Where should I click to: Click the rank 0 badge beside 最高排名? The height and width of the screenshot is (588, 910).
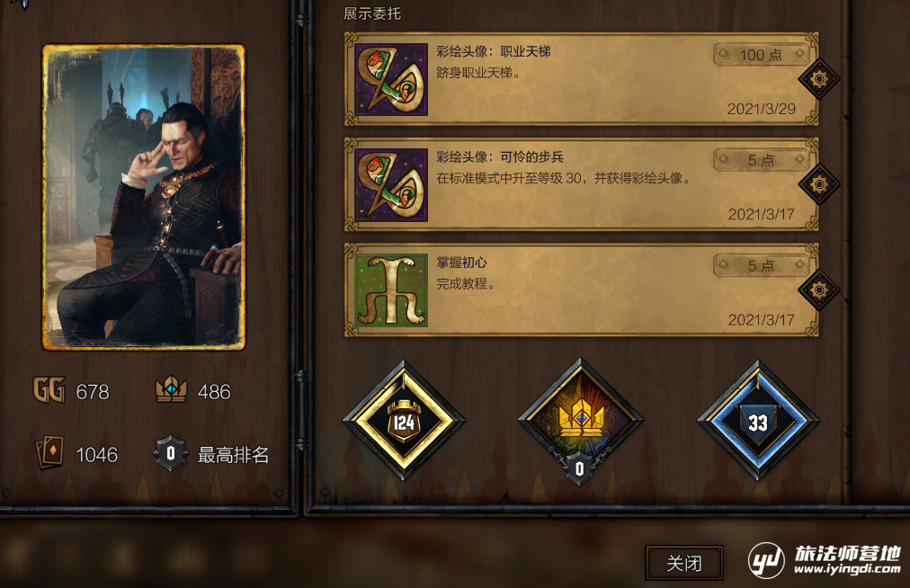171,453
